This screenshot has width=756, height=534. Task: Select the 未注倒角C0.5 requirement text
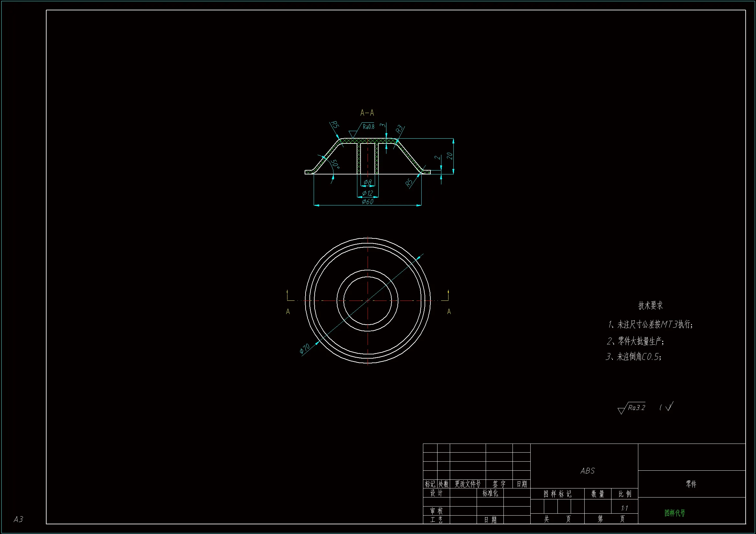pos(633,357)
